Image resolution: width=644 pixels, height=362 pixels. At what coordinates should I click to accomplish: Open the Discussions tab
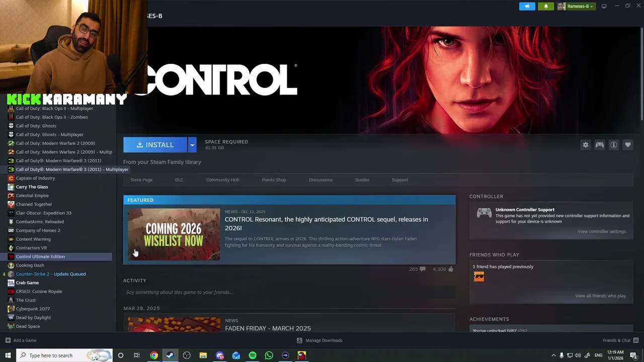point(320,179)
